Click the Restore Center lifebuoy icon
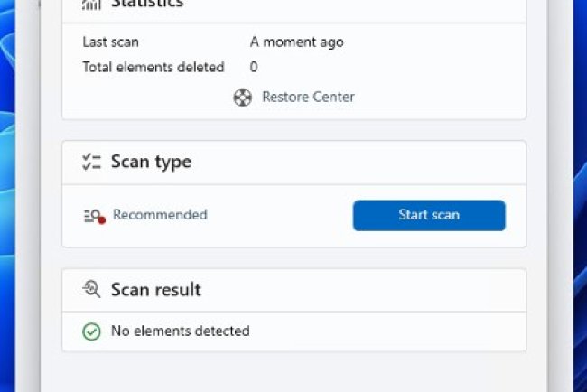Screen dimensions: 587x392 (242, 98)
